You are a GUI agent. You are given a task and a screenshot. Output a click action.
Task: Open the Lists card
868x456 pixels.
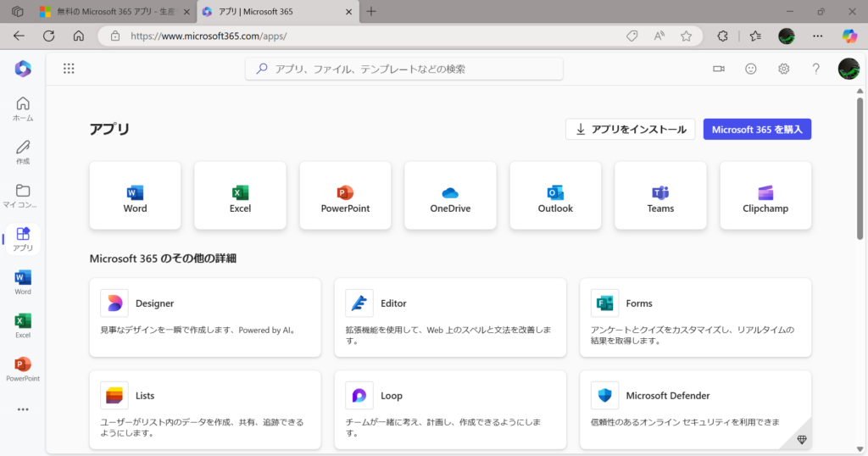(x=205, y=410)
